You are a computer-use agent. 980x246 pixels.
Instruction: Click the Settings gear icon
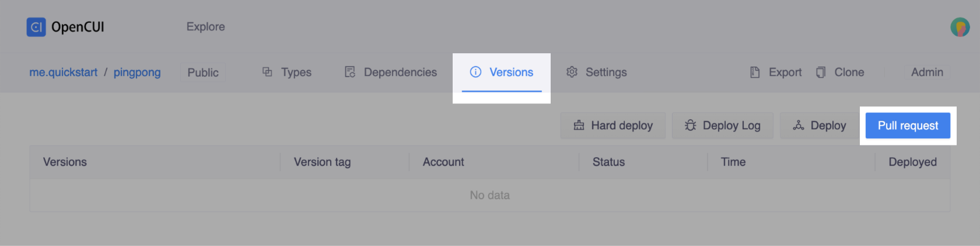(572, 72)
